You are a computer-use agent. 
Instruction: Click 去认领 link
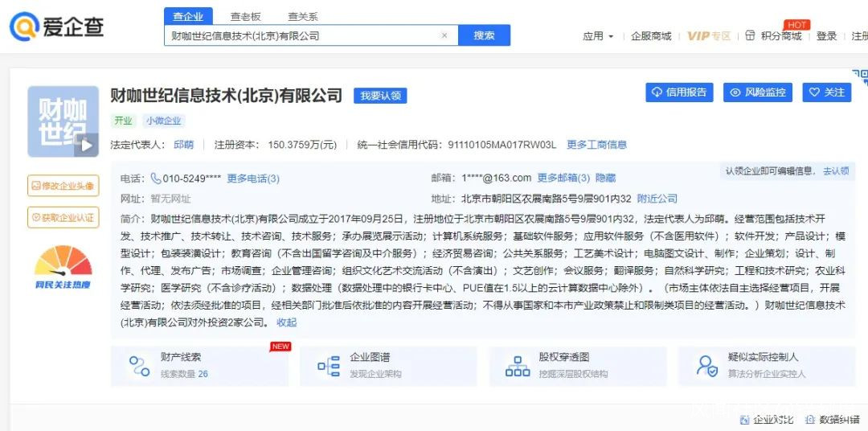pyautogui.click(x=836, y=171)
